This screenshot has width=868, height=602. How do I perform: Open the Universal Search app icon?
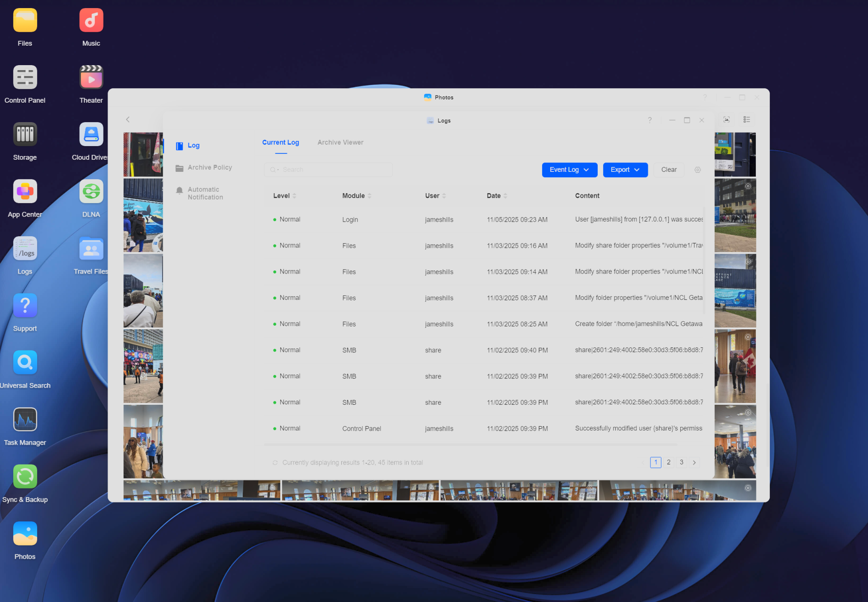[25, 363]
